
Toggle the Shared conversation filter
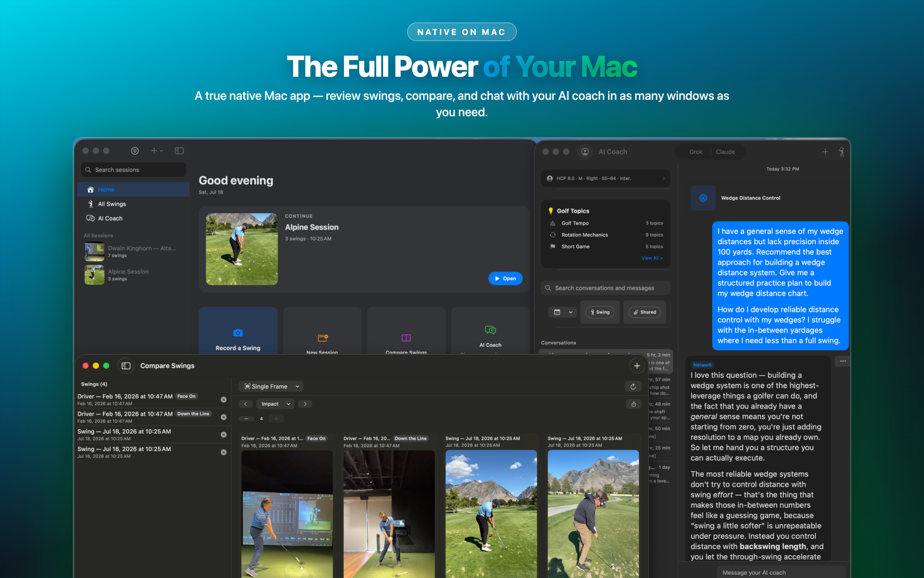coord(645,312)
